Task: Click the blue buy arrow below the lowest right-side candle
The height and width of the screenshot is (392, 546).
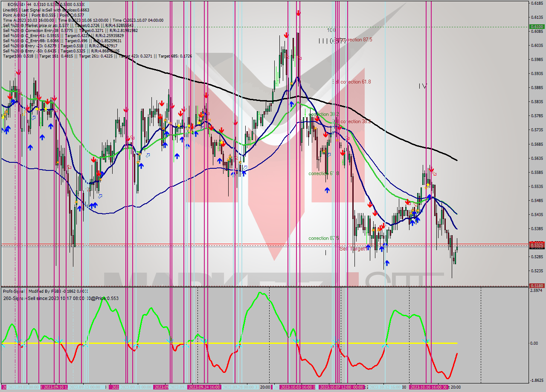Action: [387, 263]
